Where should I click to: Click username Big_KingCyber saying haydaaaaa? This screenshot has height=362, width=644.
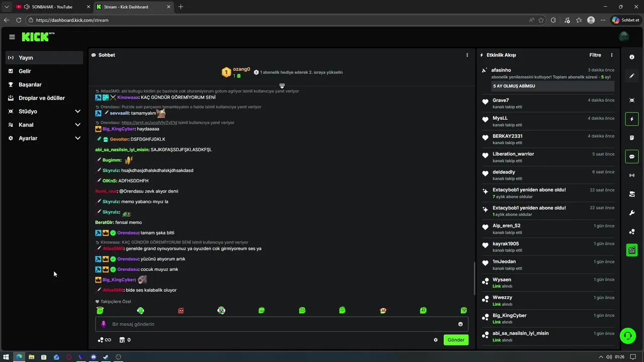(x=118, y=129)
